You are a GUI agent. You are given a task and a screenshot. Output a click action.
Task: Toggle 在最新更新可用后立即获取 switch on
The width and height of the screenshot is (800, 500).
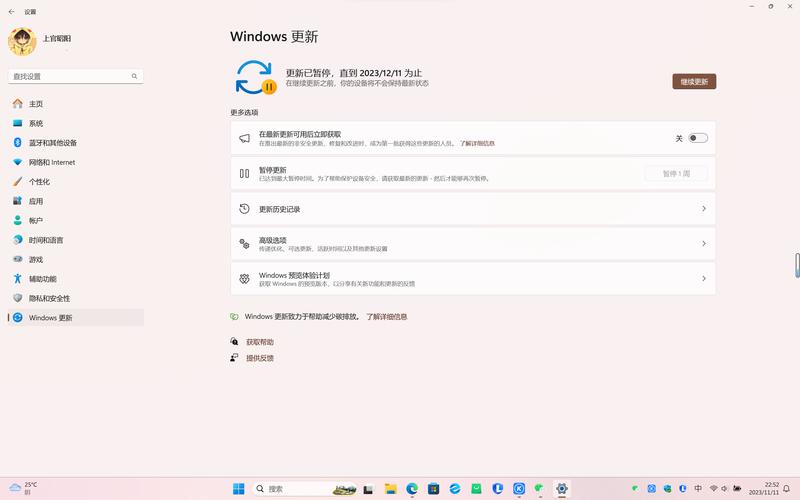click(697, 138)
